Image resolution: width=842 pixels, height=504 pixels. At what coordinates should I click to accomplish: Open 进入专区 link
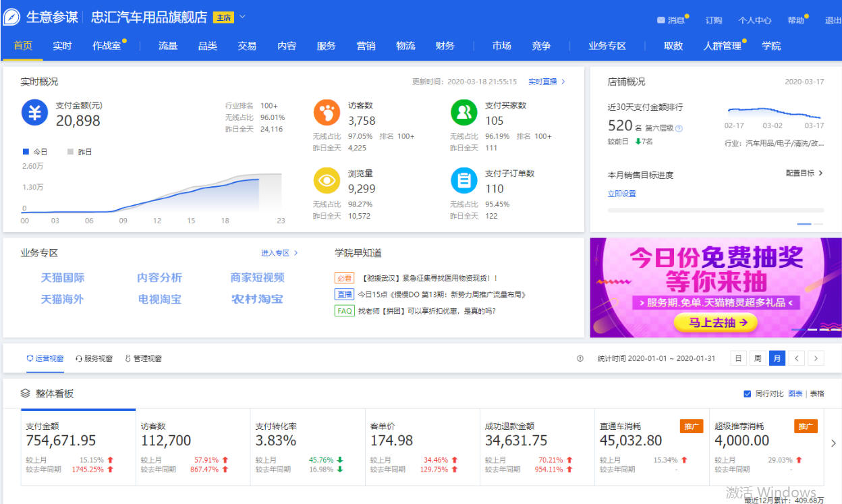pos(279,253)
